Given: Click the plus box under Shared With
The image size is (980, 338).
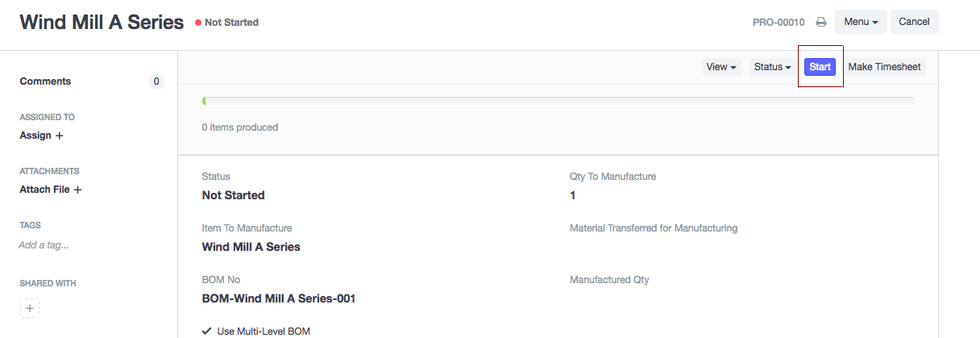Looking at the screenshot, I should (30, 308).
